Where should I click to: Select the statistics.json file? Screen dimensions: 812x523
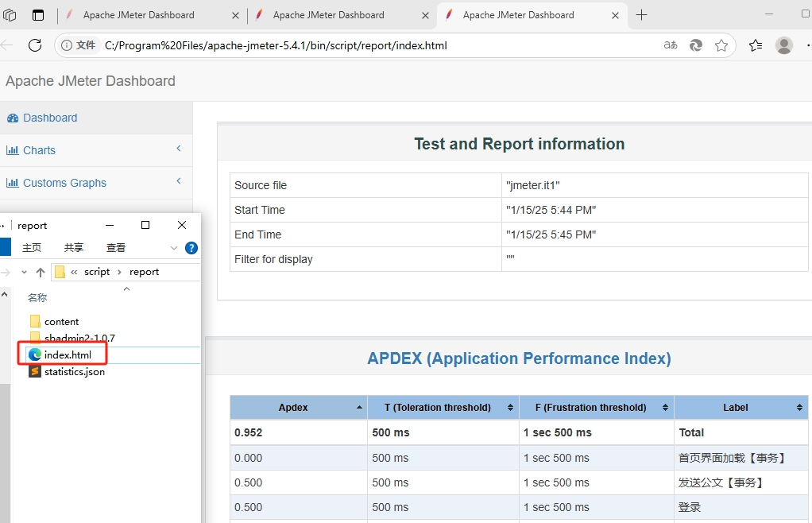[x=74, y=371]
